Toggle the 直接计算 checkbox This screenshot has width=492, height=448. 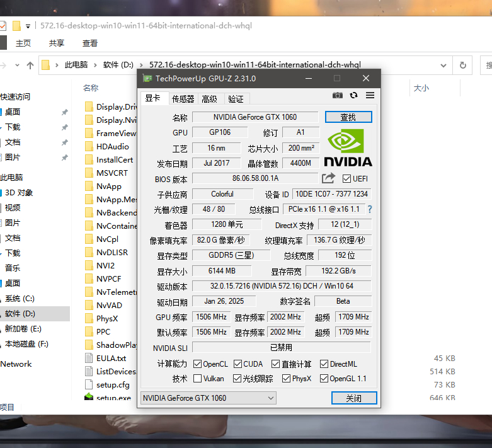275,364
